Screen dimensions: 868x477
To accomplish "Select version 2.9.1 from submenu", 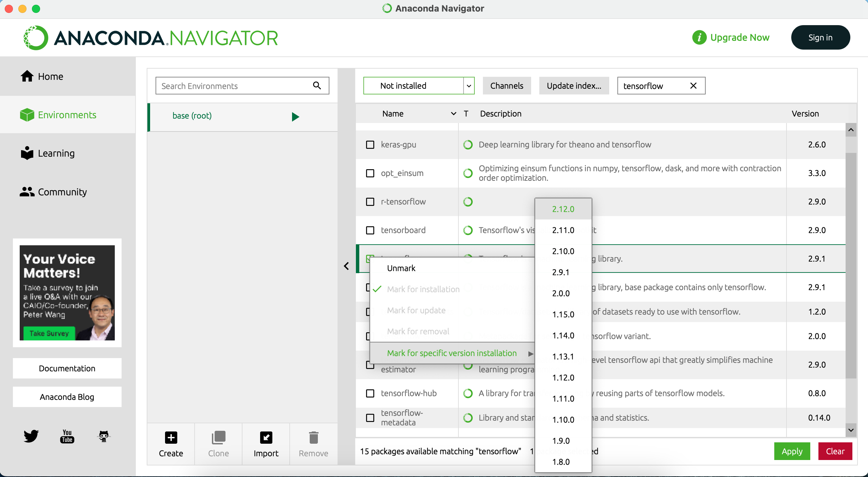I will 563,272.
